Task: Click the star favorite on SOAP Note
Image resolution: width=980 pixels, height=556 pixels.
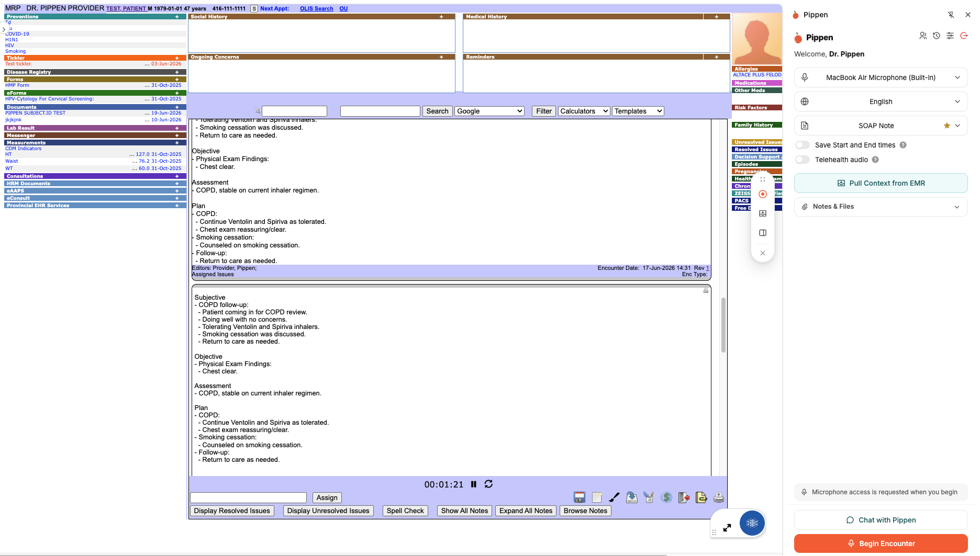Action: click(x=947, y=126)
